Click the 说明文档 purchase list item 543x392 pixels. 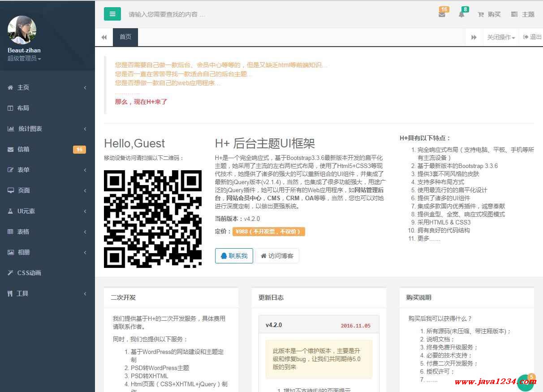coord(440,339)
